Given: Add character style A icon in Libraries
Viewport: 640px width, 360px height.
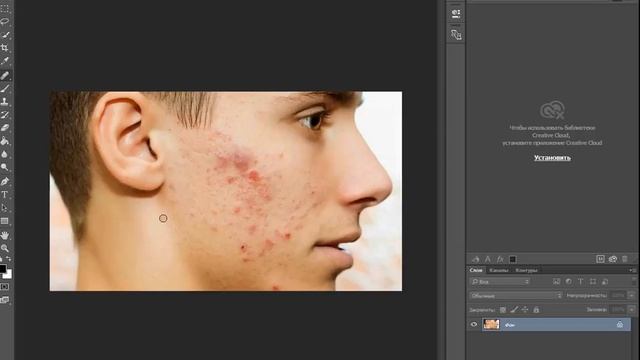Looking at the screenshot, I should coord(488,259).
